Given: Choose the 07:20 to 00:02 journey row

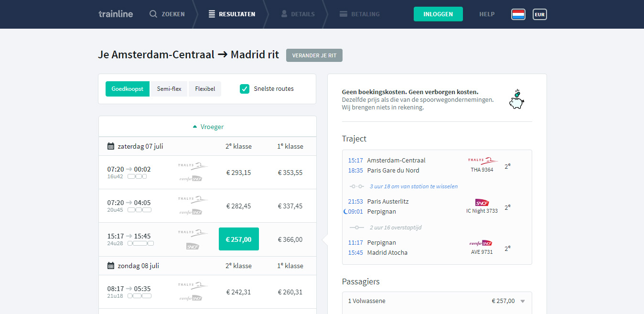Looking at the screenshot, I should click(139, 173).
